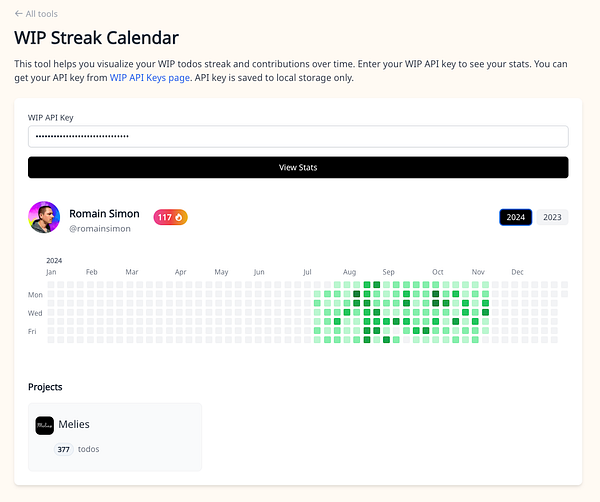Open the Melies project card title
The image size is (600, 502).
74,425
